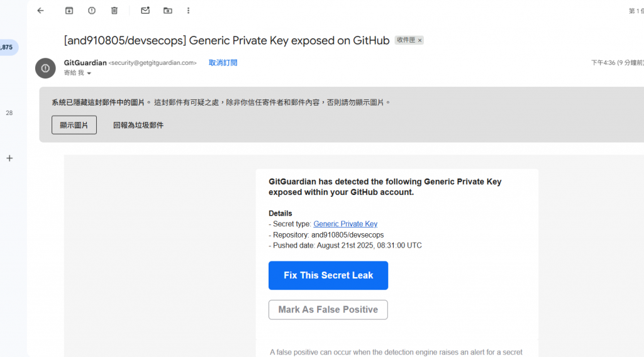The height and width of the screenshot is (357, 644).
Task: Open the Move to folder icon
Action: [167, 11]
